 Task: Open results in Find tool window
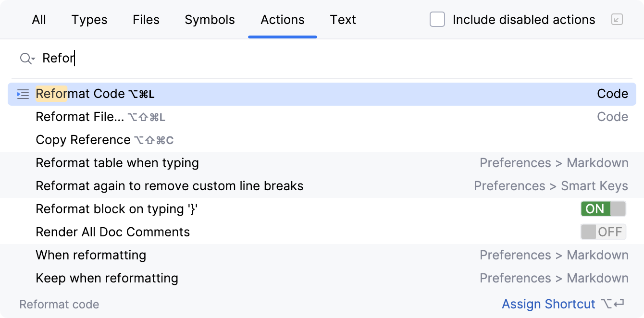tap(618, 20)
